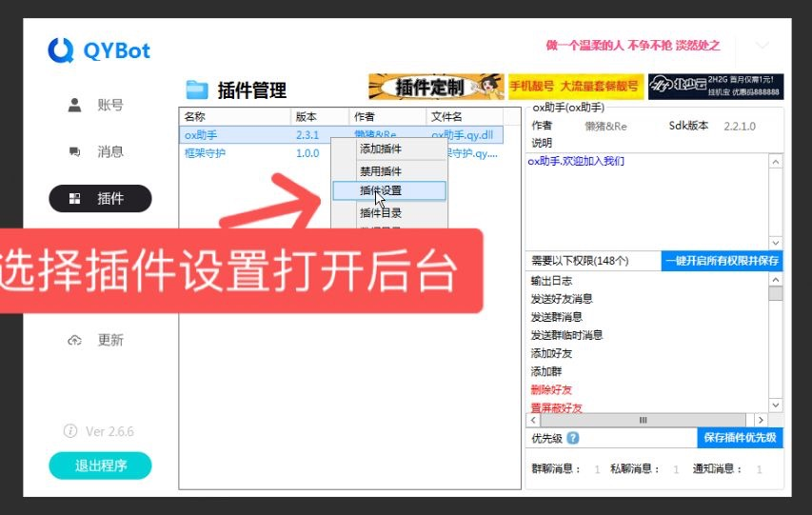
Task: Click the permissions horizontal scroll right arrow
Action: click(x=761, y=420)
